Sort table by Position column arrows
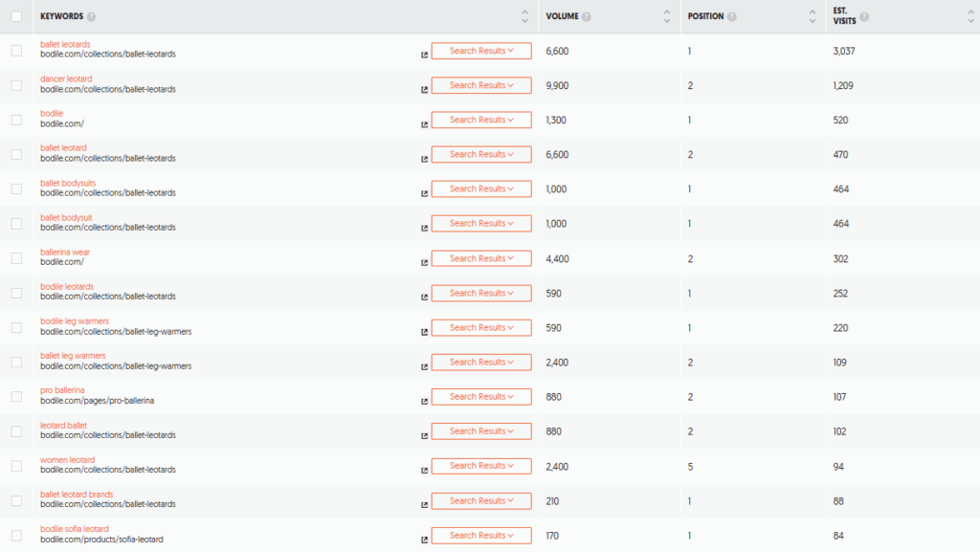This screenshot has height=552, width=980. pos(812,17)
